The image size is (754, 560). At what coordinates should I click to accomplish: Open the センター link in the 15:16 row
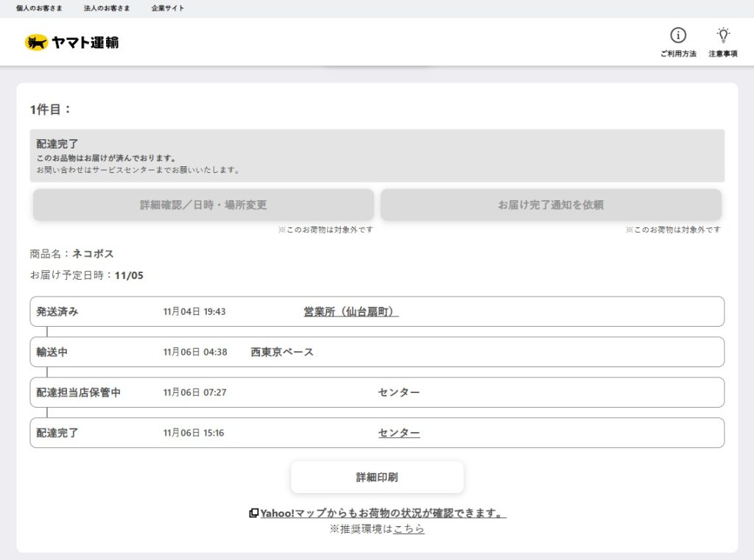[x=399, y=433]
